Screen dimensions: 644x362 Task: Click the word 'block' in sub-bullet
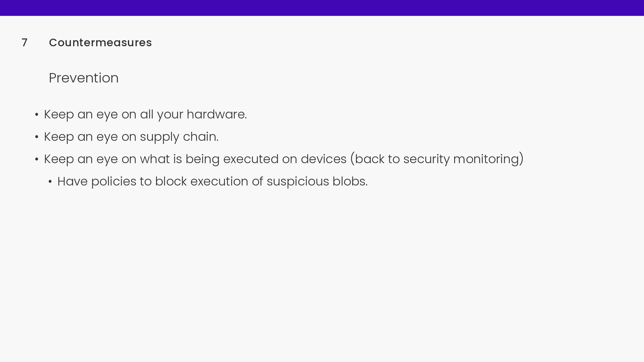[x=171, y=182]
